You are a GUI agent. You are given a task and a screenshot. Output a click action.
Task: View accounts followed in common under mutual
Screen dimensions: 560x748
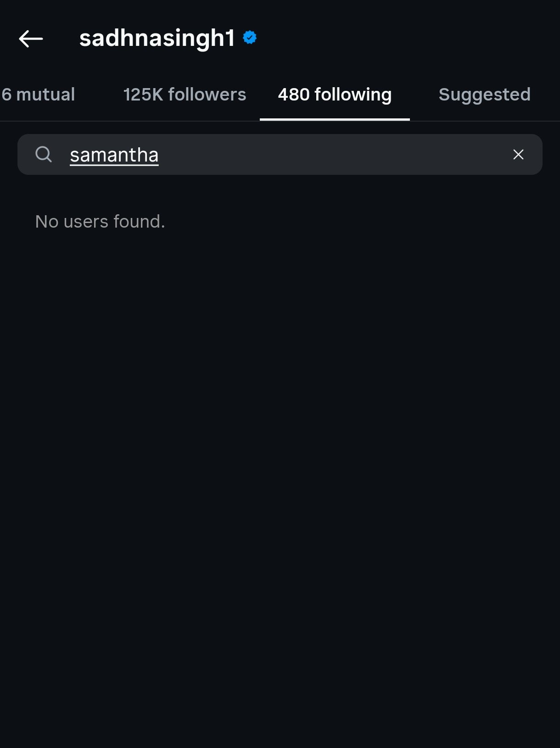[x=38, y=95]
